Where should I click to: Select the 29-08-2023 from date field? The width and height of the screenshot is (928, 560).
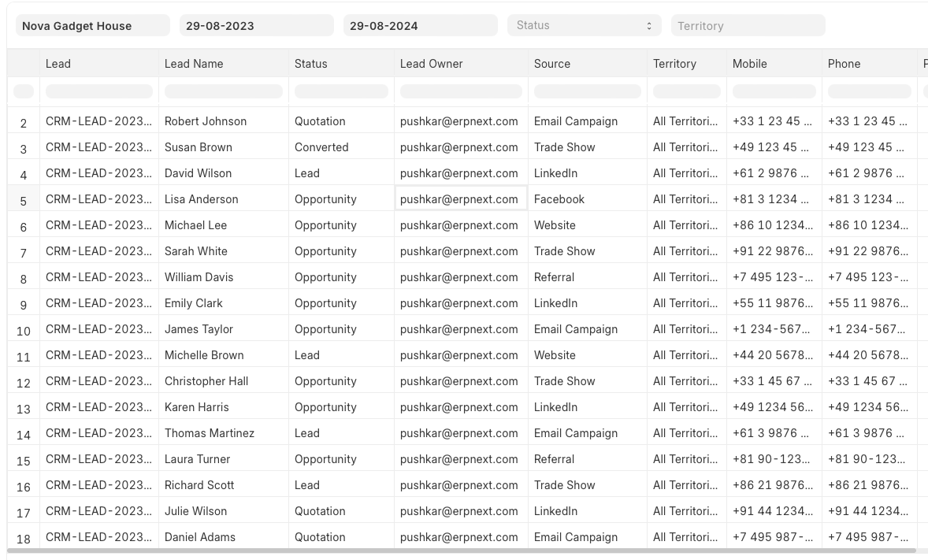(x=256, y=25)
